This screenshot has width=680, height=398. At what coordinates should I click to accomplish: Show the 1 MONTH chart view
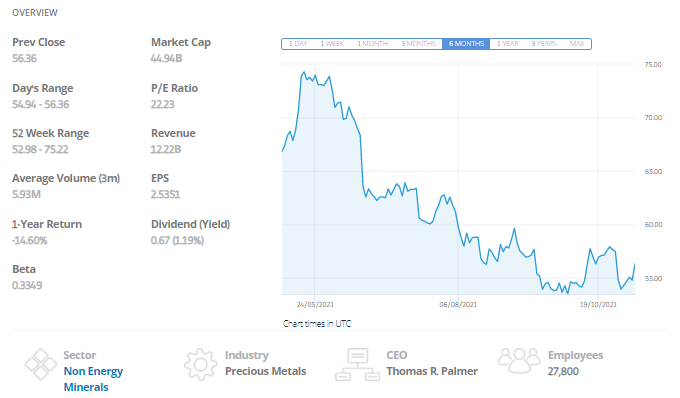tap(373, 44)
